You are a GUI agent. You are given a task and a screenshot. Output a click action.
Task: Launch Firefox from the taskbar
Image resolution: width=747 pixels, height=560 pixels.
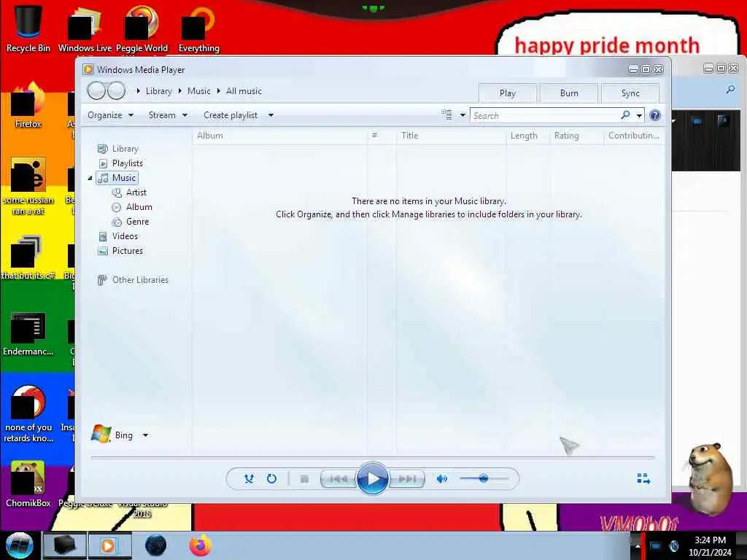(x=201, y=545)
